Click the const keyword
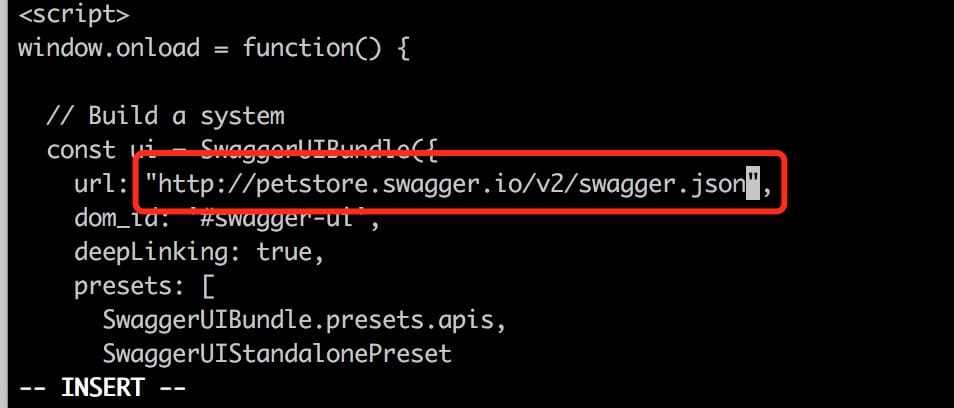 pyautogui.click(x=81, y=150)
